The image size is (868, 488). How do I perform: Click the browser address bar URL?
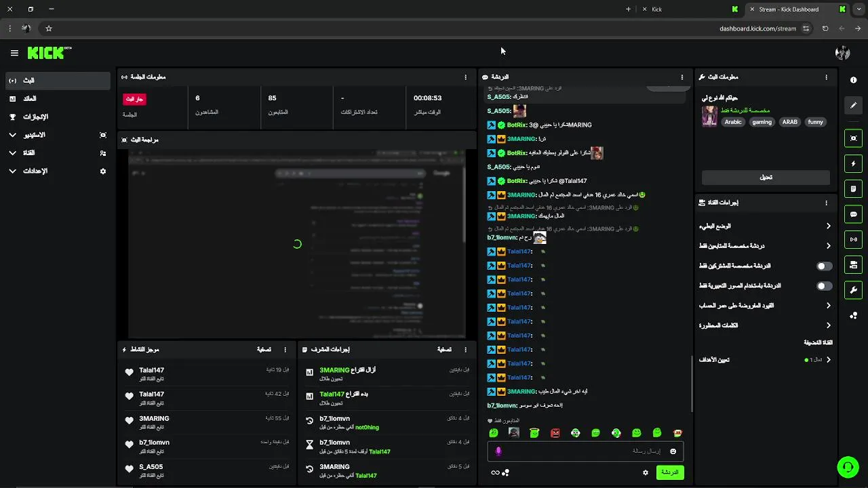tap(757, 28)
